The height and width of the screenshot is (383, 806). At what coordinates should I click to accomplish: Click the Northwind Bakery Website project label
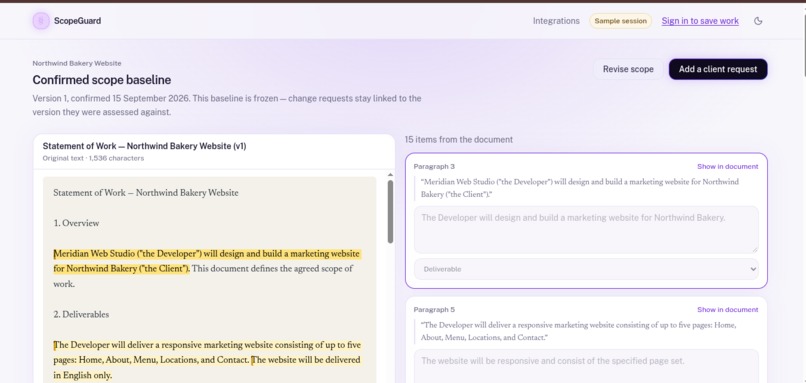coord(77,63)
